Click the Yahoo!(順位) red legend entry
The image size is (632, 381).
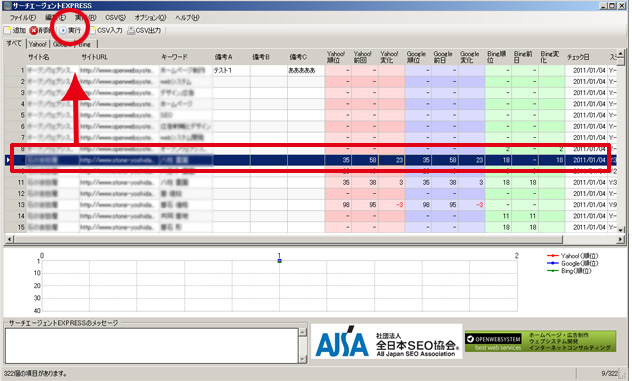pyautogui.click(x=572, y=256)
